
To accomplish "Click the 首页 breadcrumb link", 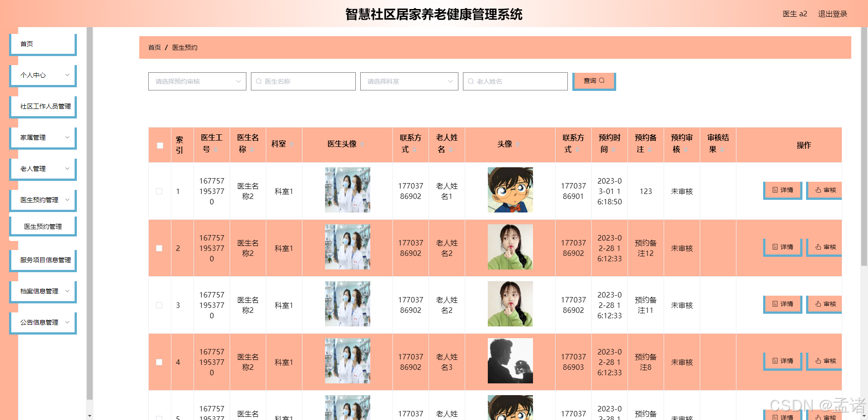I will [x=154, y=47].
